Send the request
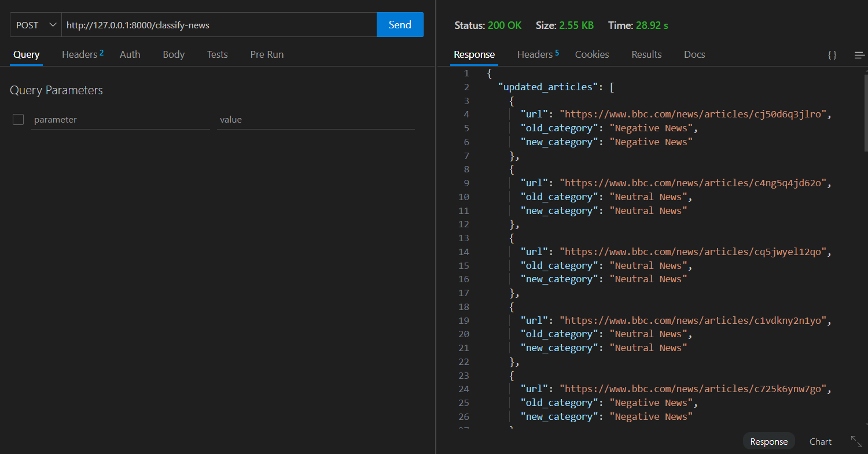Image resolution: width=868 pixels, height=454 pixels. 400,25
